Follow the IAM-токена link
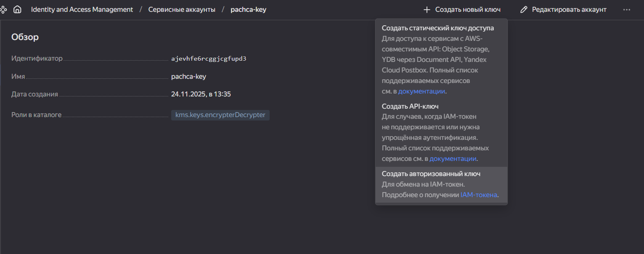 point(479,195)
